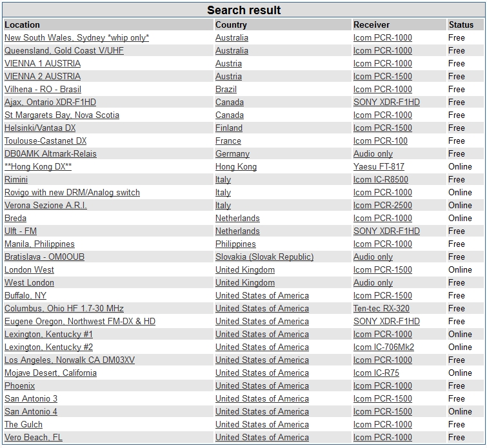Click the Yaesu FT-817 receiver link

click(x=379, y=167)
